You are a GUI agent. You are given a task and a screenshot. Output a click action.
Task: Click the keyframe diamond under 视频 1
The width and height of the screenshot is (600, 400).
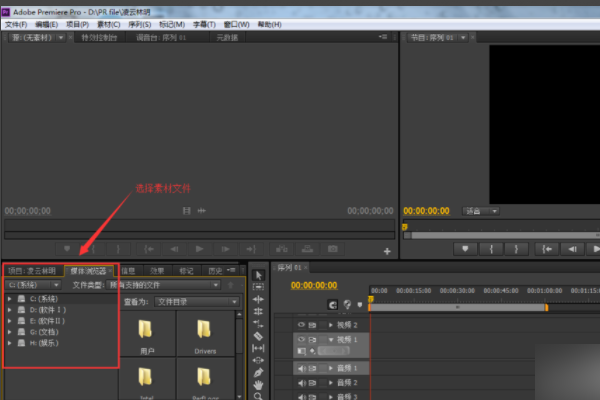pos(313,351)
